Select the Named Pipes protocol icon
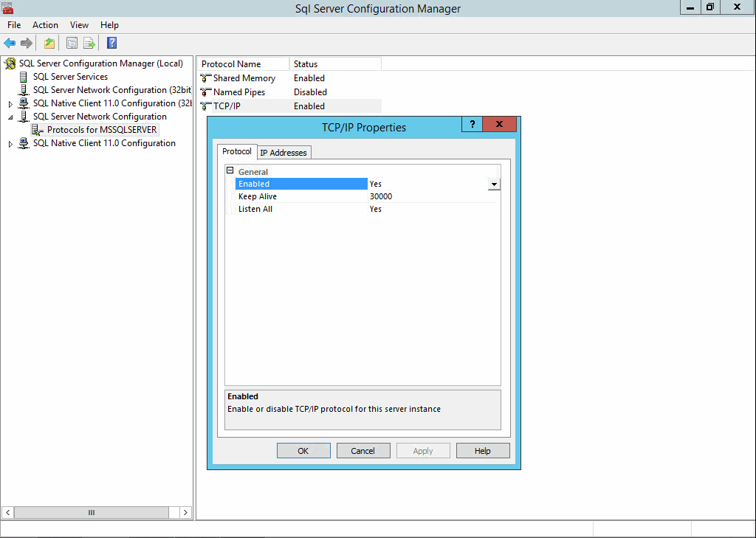 click(206, 92)
